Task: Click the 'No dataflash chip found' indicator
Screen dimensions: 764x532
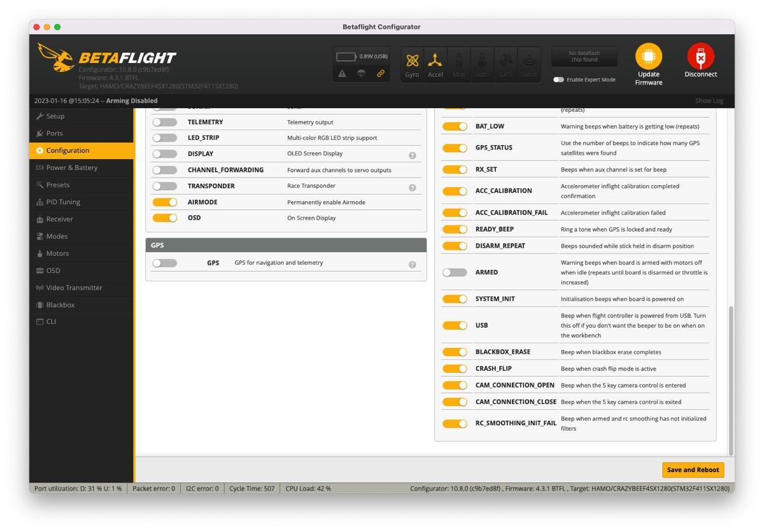Action: [584, 57]
